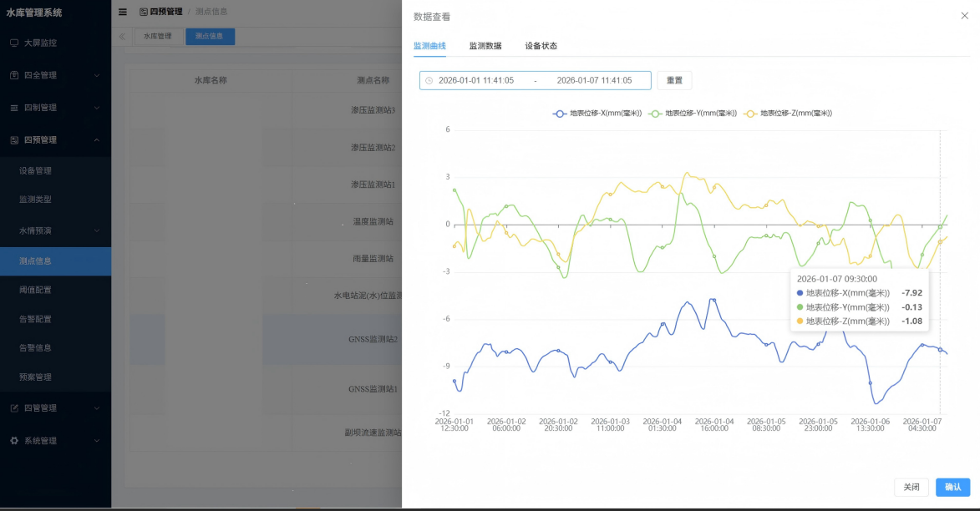Click the hamburger menu collapse icon

123,12
